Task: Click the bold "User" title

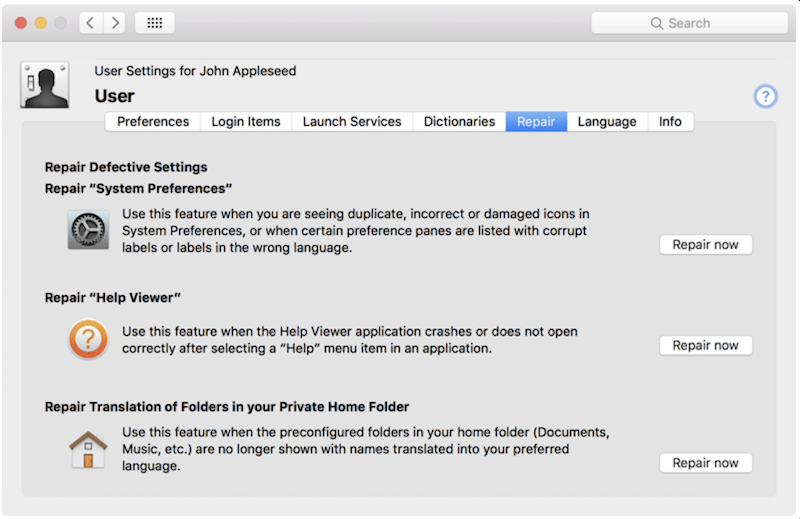Action: pos(114,96)
